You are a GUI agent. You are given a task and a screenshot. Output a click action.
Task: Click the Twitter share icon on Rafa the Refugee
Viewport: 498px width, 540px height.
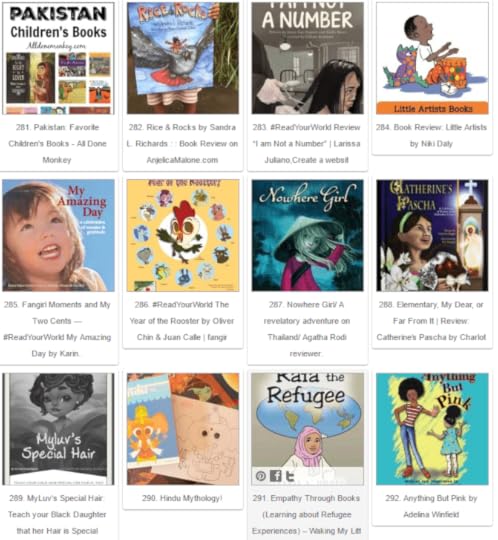click(x=290, y=476)
